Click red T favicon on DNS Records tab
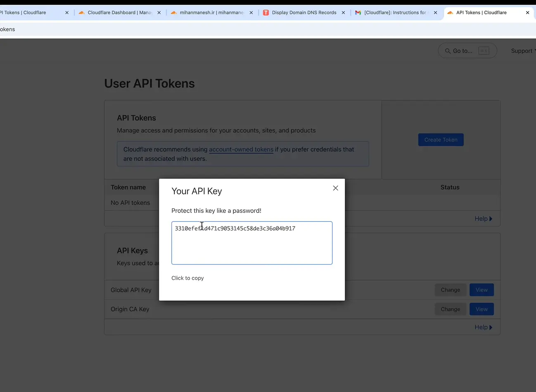This screenshot has width=536, height=392. [266, 13]
